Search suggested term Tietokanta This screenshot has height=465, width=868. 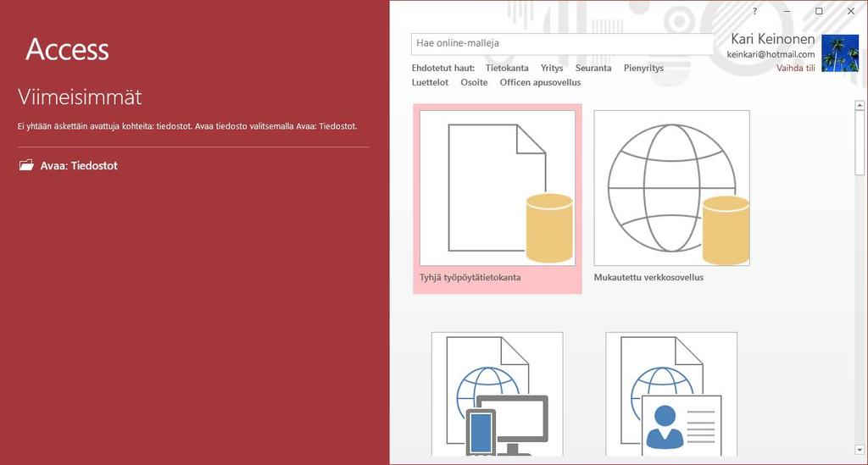pyautogui.click(x=507, y=68)
